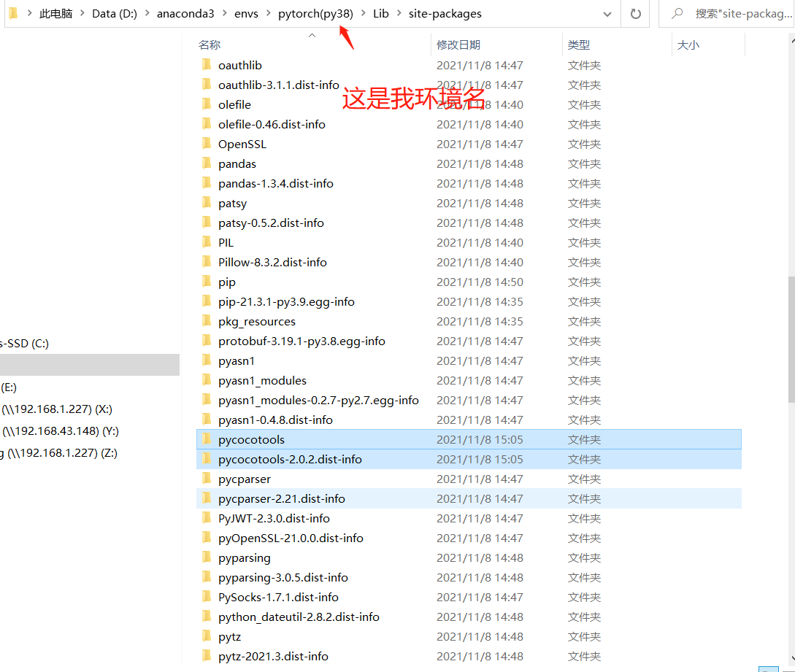Image resolution: width=795 pixels, height=672 pixels.
Task: Go to pytorch(py38) breadcrumb segment
Action: click(315, 14)
